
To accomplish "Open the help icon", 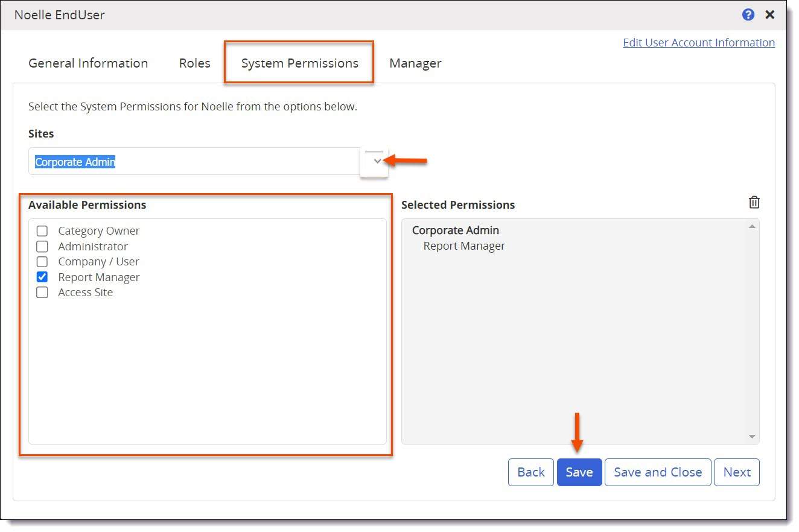I will 748,14.
